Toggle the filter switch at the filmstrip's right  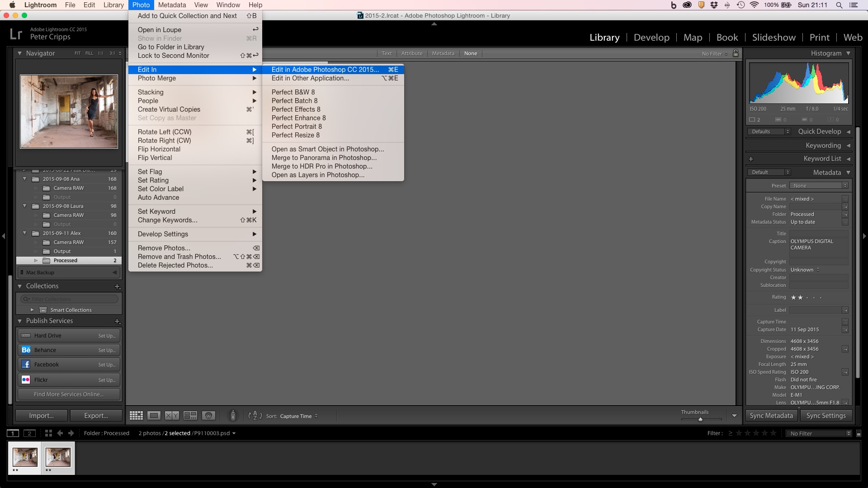859,433
